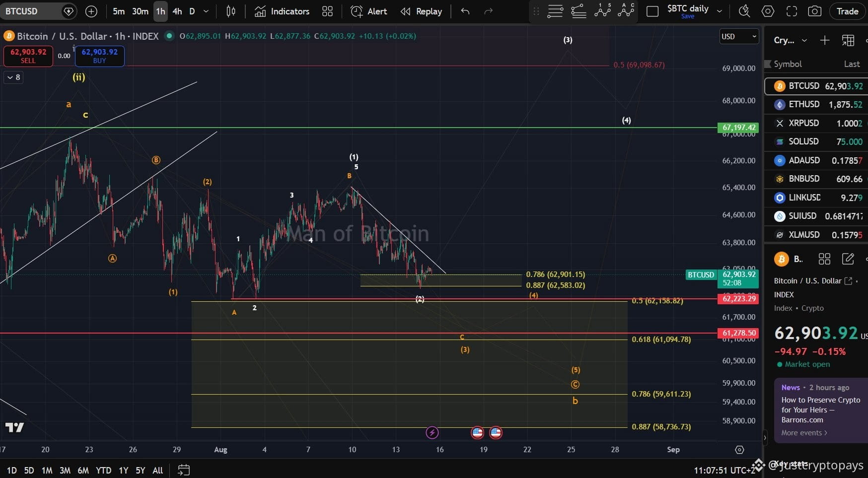The width and height of the screenshot is (868, 478).
Task: Click the add symbol compare plus icon
Action: point(91,11)
